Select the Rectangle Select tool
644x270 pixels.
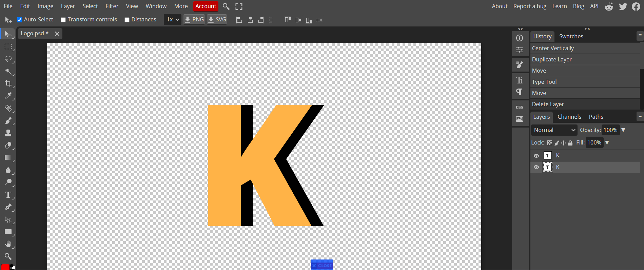tap(8, 47)
